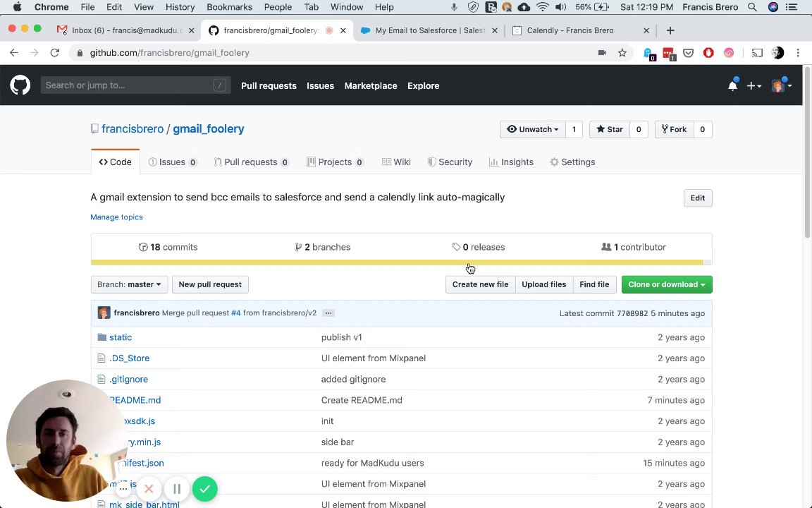Switch to the Projects tab
The width and height of the screenshot is (812, 508).
coord(335,162)
